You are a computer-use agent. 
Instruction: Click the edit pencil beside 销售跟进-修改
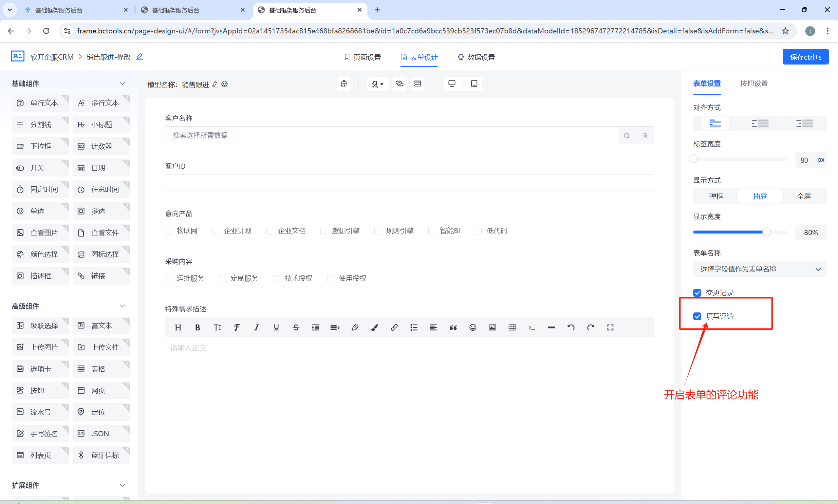tap(140, 57)
